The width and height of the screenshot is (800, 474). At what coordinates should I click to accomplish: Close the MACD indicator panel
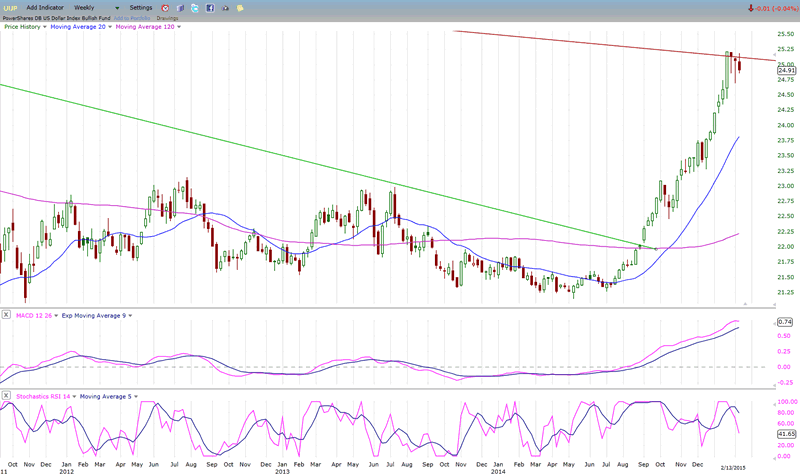point(4,316)
